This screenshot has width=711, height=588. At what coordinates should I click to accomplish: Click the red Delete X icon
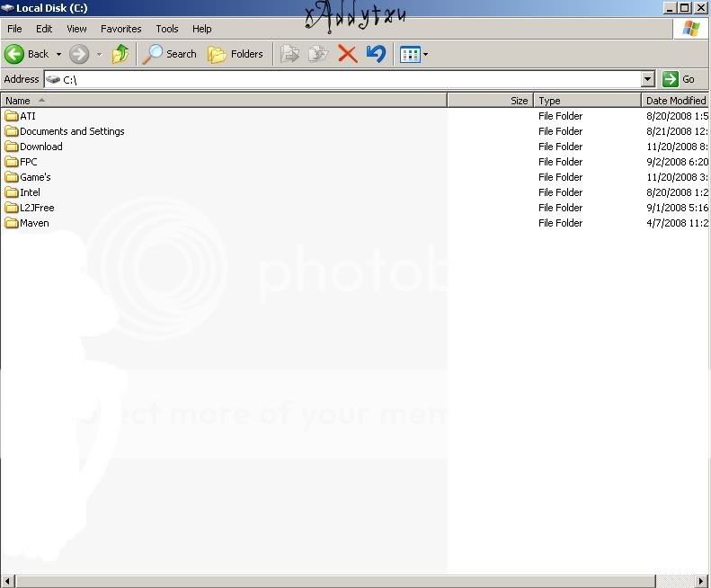pyautogui.click(x=347, y=54)
